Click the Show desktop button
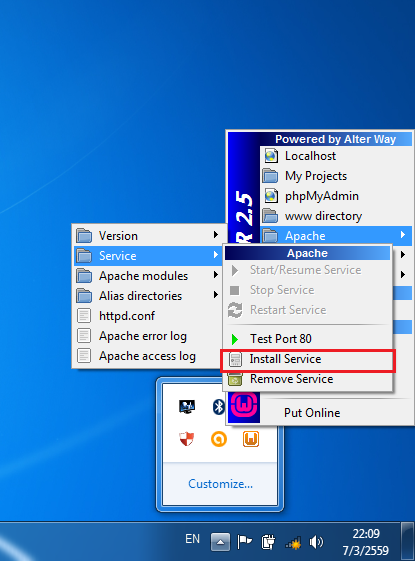This screenshot has height=561, width=415. tap(407, 541)
